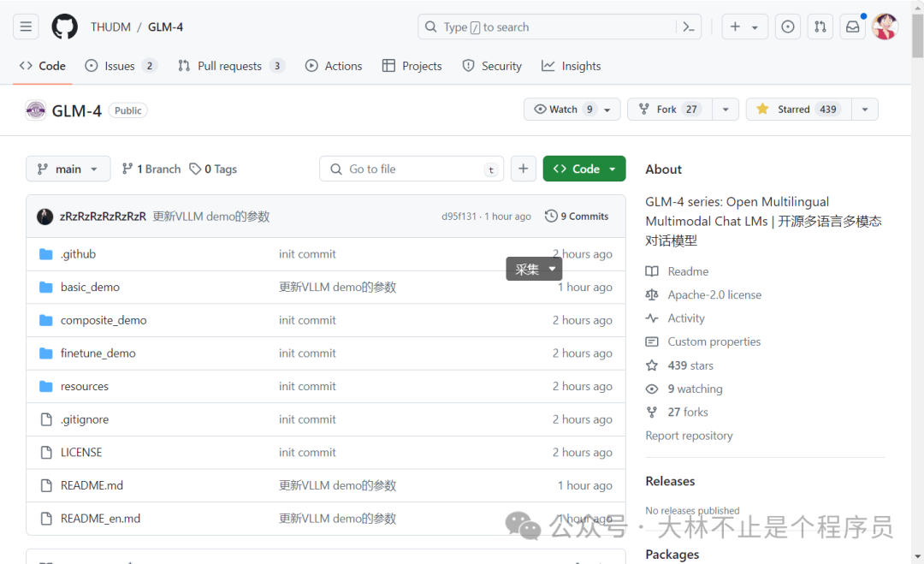The height and width of the screenshot is (564, 924).
Task: Expand the star lists dropdown arrow
Action: coord(865,109)
